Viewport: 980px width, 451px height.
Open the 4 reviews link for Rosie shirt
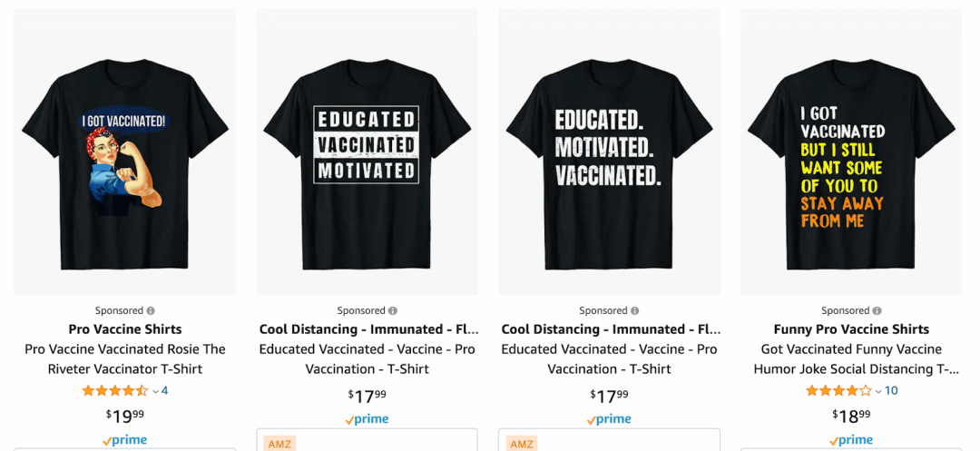pyautogui.click(x=165, y=391)
